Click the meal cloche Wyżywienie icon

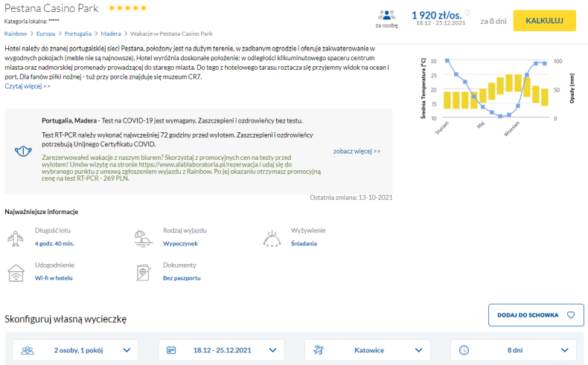[x=272, y=239]
